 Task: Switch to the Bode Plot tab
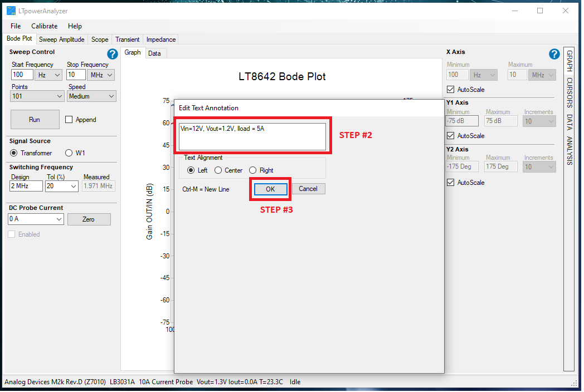coord(20,38)
